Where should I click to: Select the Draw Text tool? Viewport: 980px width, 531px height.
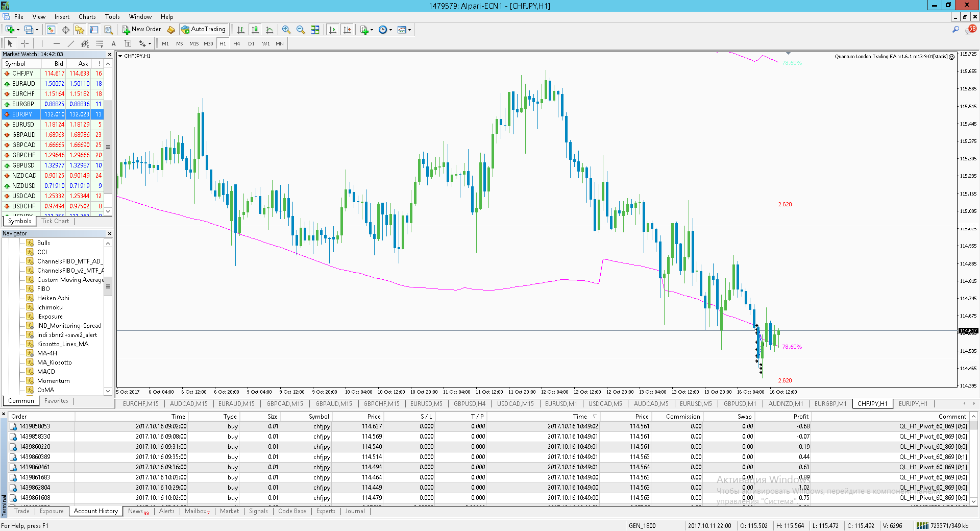114,43
